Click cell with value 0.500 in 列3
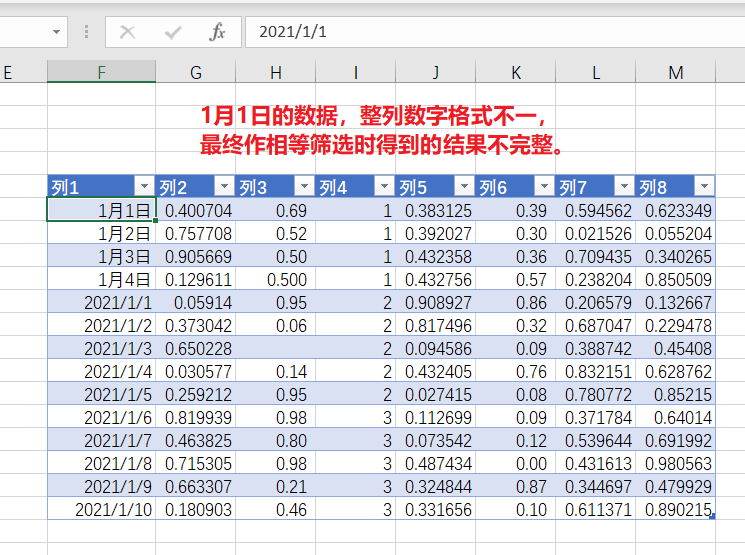Image resolution: width=745 pixels, height=555 pixels. (276, 279)
